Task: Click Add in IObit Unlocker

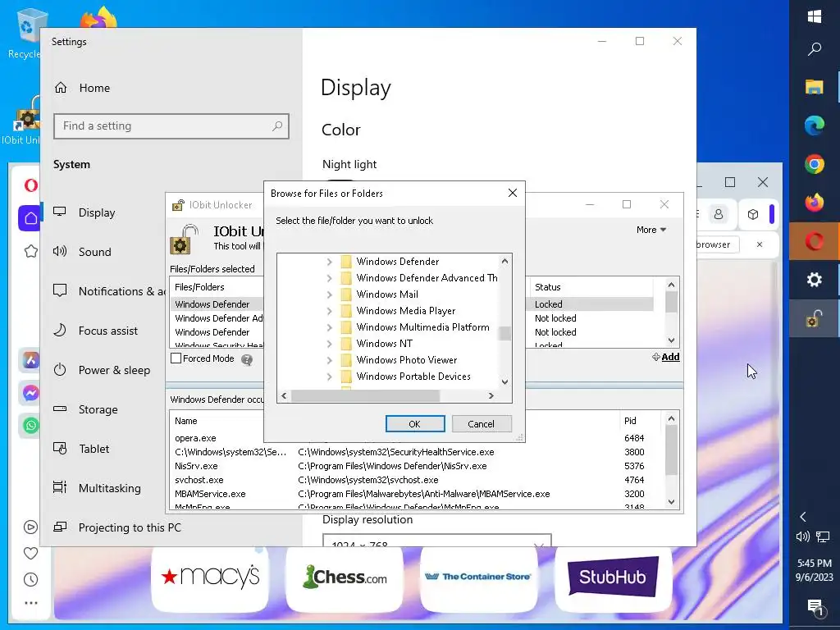Action: pyautogui.click(x=666, y=357)
